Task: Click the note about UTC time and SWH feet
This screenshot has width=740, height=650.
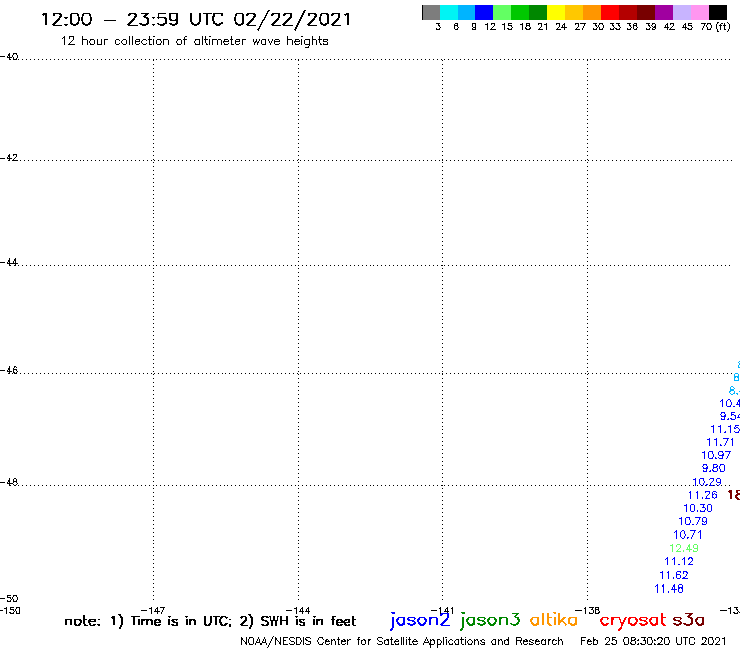Action: click(x=210, y=621)
